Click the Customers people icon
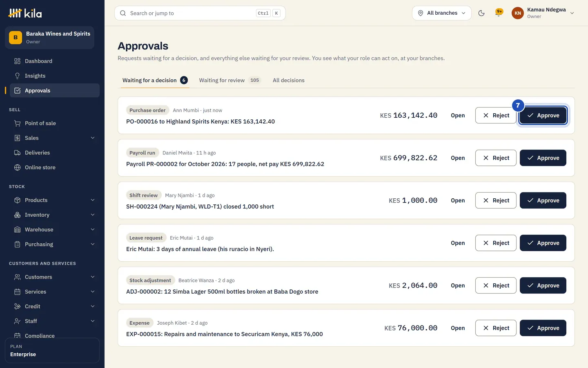The height and width of the screenshot is (368, 588). point(17,277)
